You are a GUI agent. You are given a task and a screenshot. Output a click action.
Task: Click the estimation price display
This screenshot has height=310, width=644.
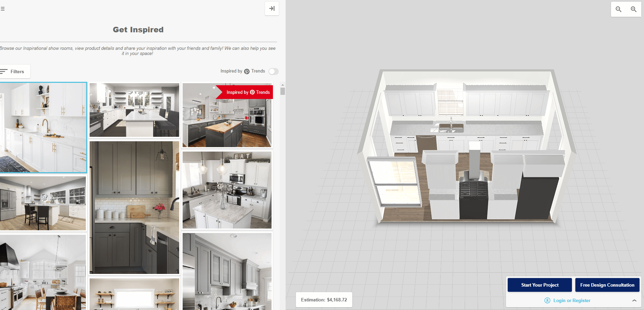(323, 300)
